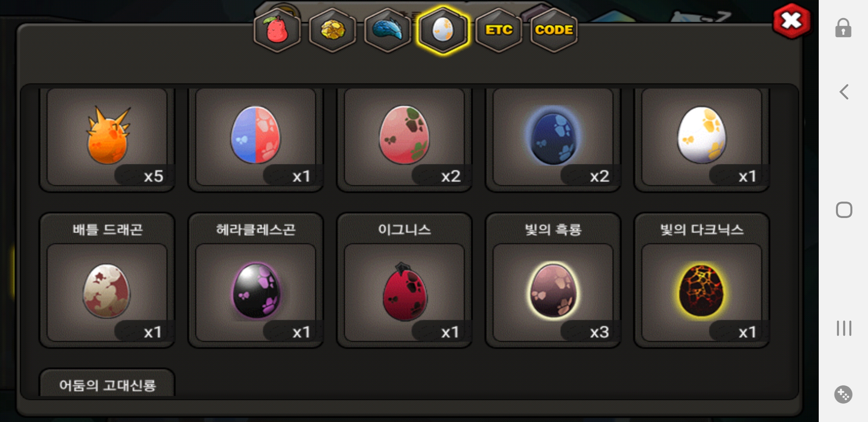Switch to the gold nugget tab

tap(332, 30)
